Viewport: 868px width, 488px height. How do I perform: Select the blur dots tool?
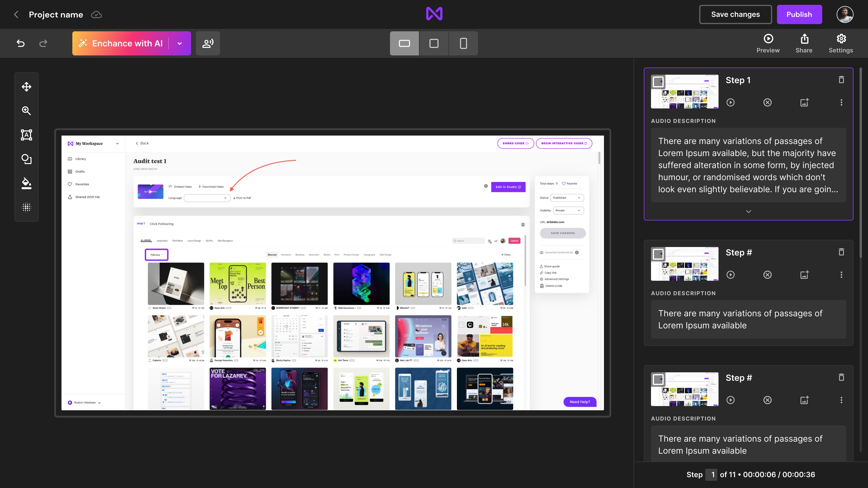tap(26, 207)
